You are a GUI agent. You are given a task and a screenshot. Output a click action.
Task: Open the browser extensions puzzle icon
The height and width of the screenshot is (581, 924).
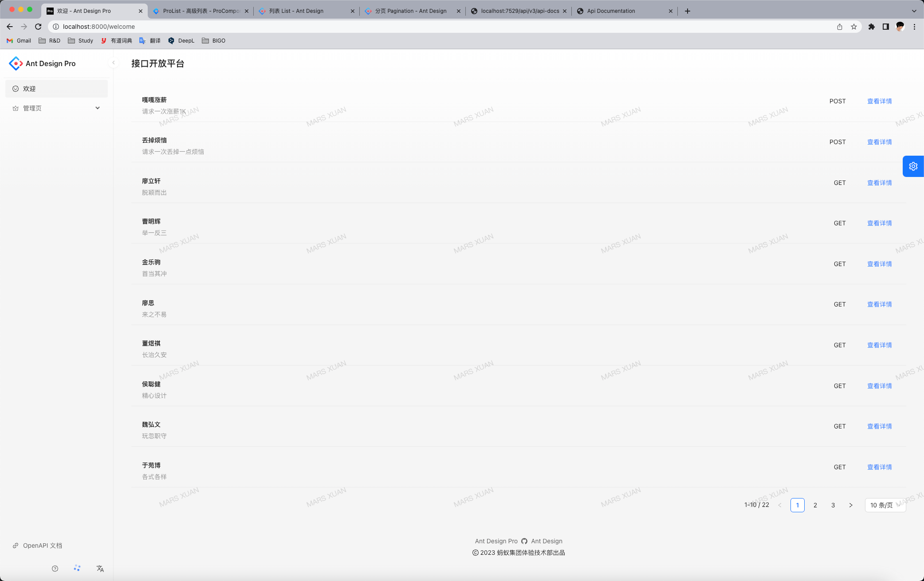[872, 27]
